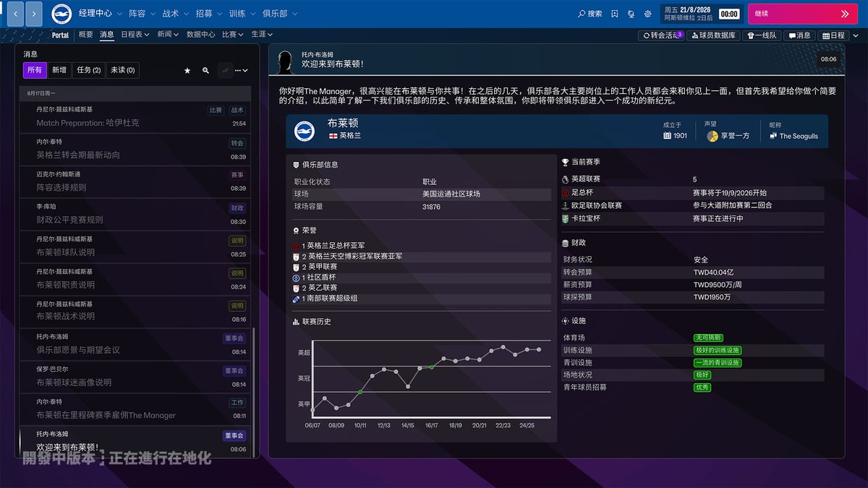868x488 pixels.
Task: Open the 一线队 first team shortcut
Action: pyautogui.click(x=762, y=35)
